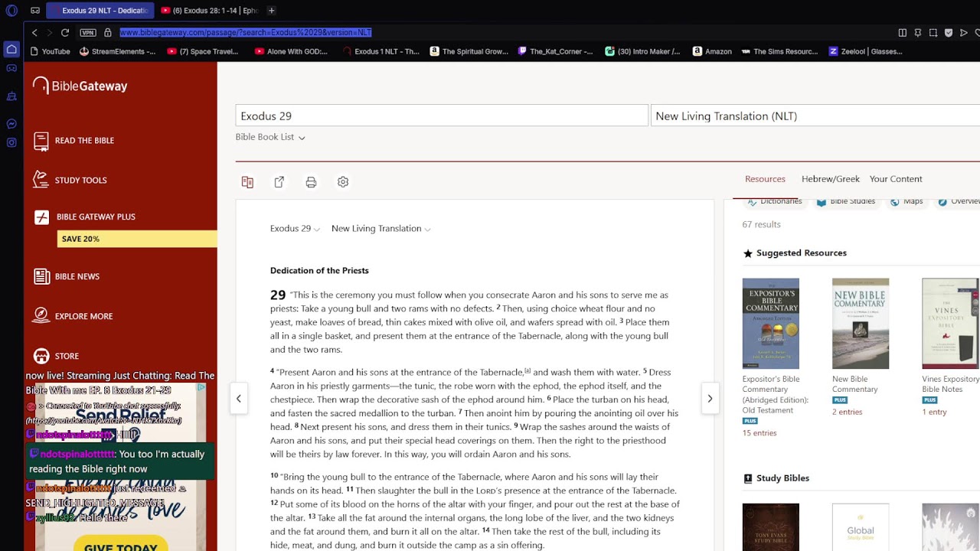Click the pinboard pin icon

917,32
